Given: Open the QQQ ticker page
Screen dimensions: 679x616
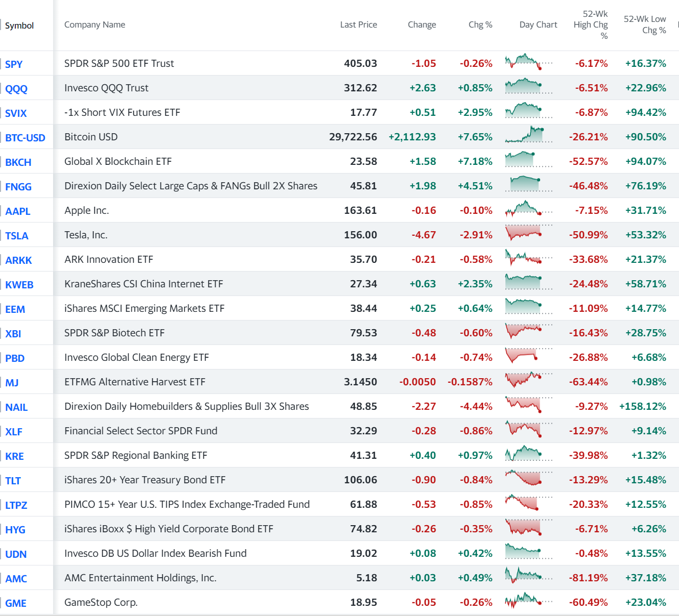Looking at the screenshot, I should (16, 89).
